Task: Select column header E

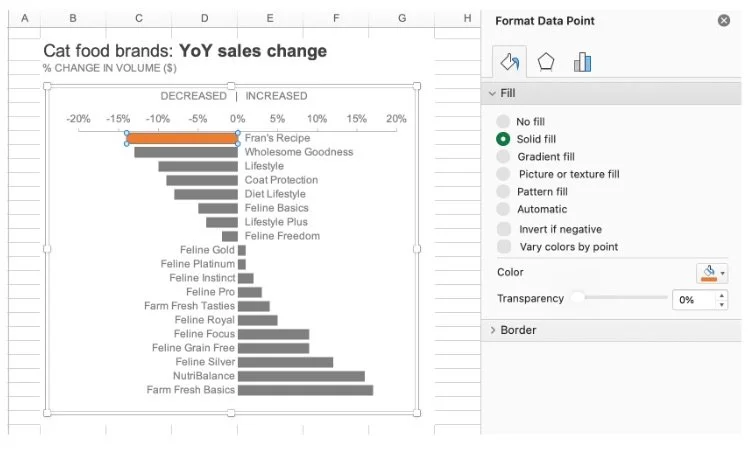Action: 270,18
